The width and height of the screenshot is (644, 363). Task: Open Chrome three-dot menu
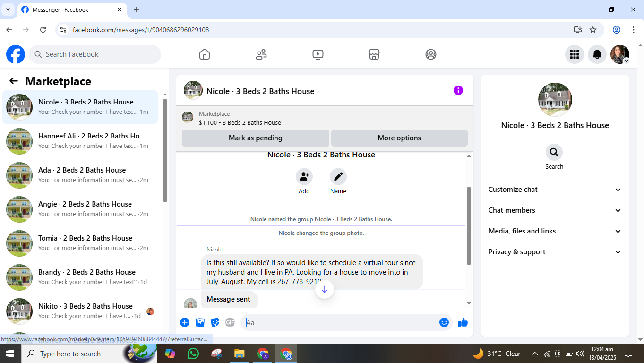tap(634, 30)
